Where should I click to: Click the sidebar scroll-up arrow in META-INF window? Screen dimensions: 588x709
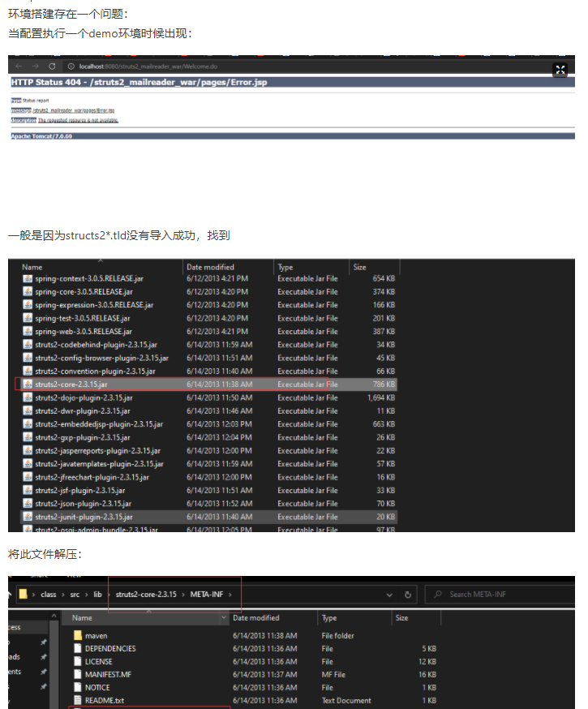(x=54, y=616)
